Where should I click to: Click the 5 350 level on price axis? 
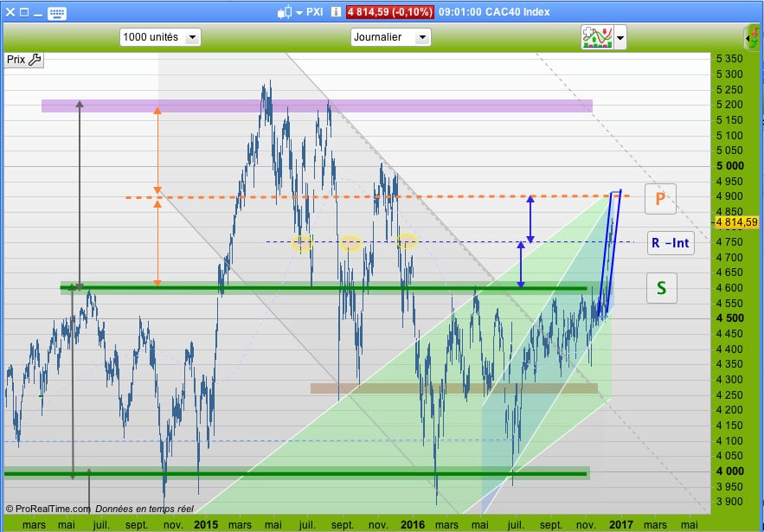(729, 59)
